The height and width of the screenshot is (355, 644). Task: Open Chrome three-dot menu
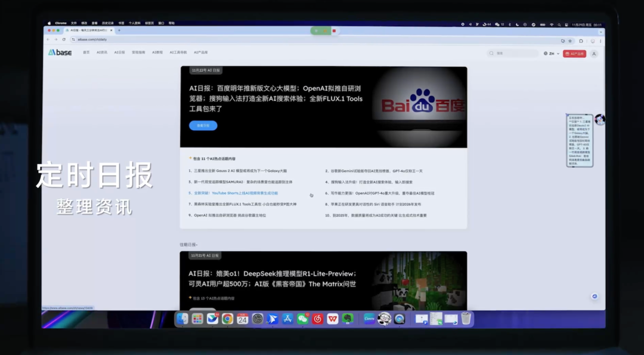(600, 41)
